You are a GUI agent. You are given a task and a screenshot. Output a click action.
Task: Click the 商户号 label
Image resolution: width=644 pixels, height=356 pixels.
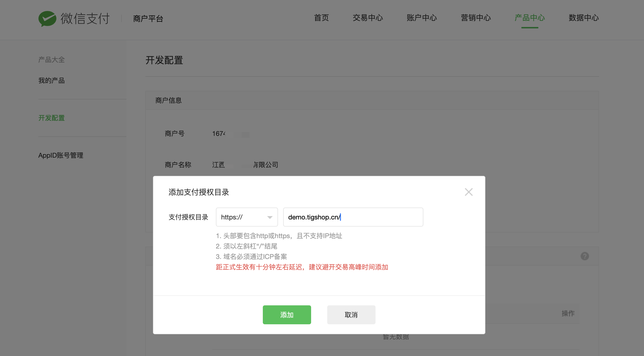pos(175,134)
